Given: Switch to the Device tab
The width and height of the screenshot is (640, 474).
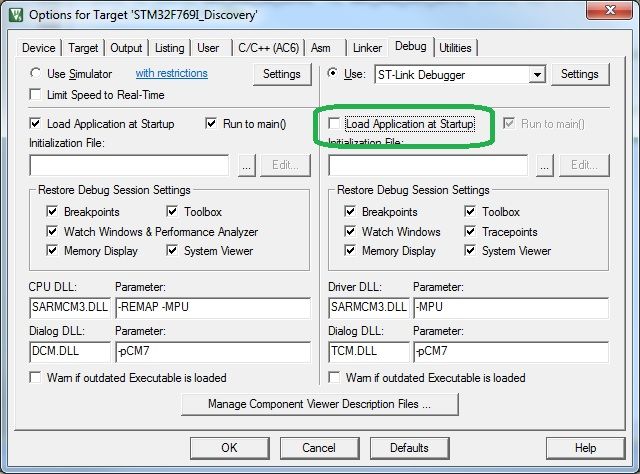Looking at the screenshot, I should click(38, 48).
